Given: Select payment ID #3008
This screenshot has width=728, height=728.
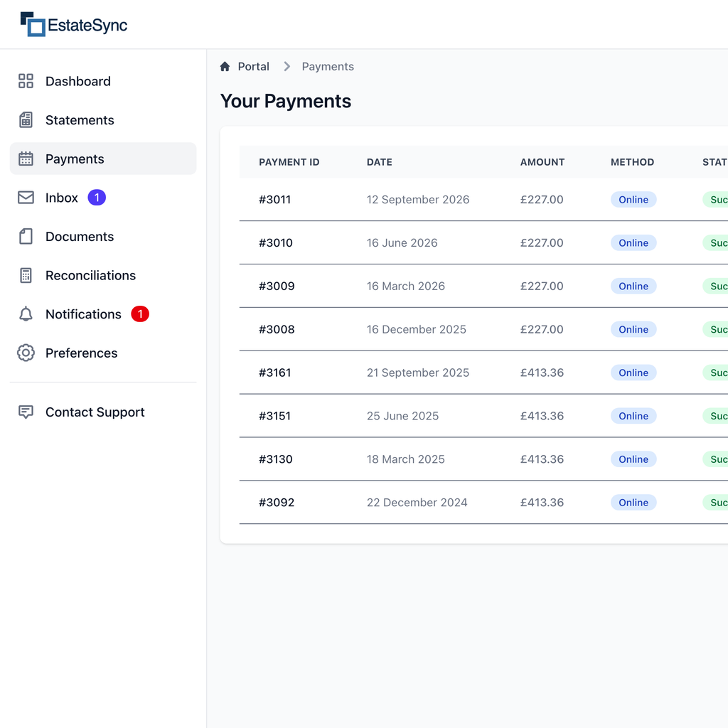Looking at the screenshot, I should click(x=277, y=329).
